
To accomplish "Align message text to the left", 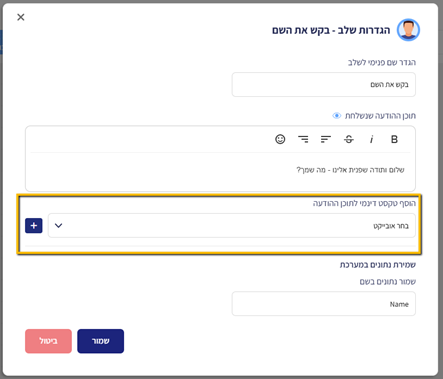I will pyautogui.click(x=326, y=139).
